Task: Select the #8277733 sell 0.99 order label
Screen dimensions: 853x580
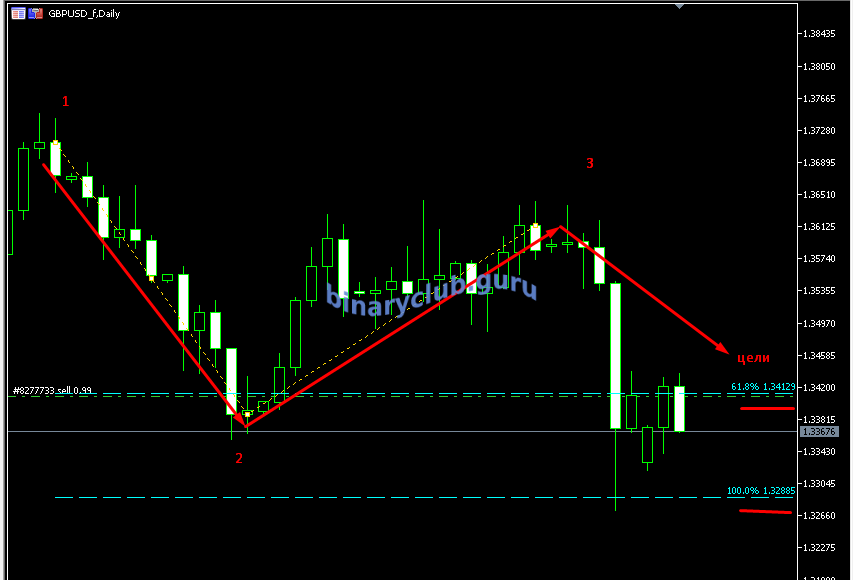Action: tap(50, 390)
